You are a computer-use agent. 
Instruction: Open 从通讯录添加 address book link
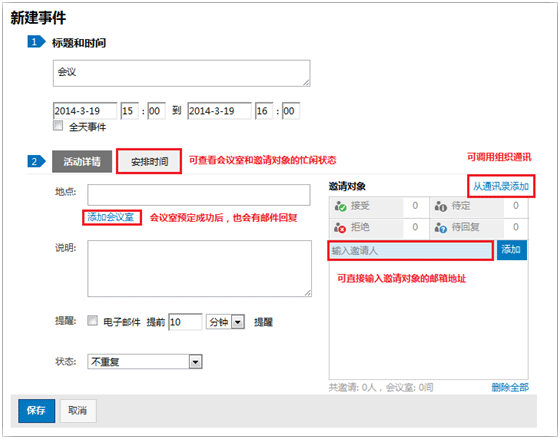click(501, 186)
